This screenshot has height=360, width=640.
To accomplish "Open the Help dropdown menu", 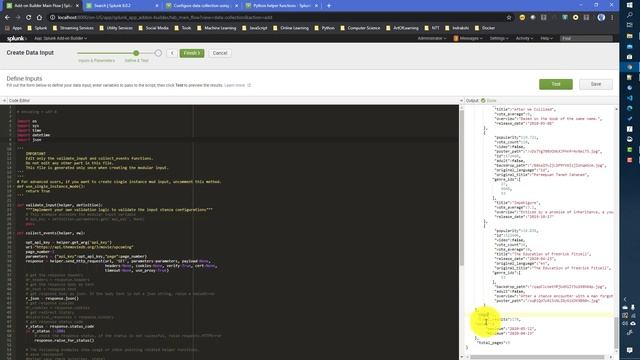I will click(x=546, y=38).
